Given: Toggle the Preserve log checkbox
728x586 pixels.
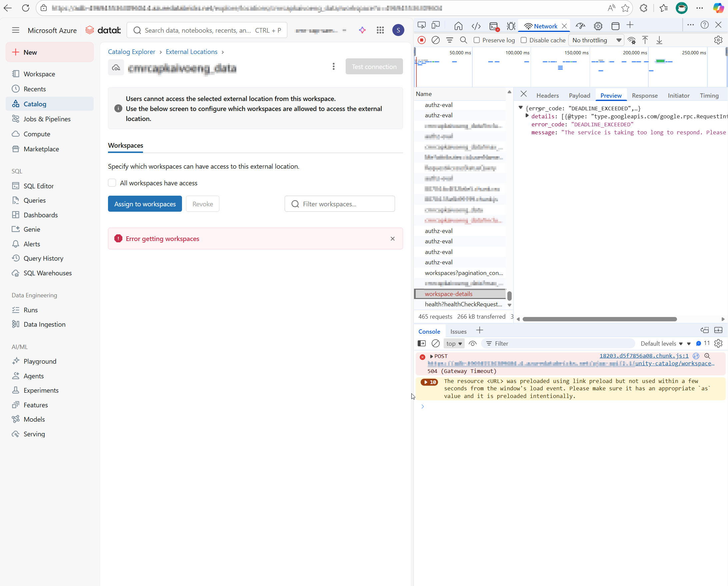Looking at the screenshot, I should [x=477, y=40].
